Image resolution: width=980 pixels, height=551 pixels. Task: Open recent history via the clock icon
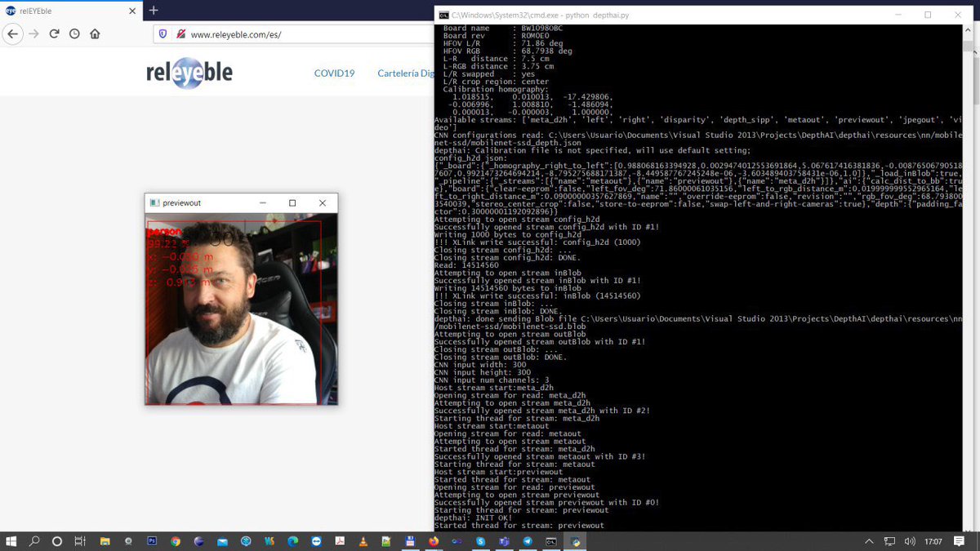pyautogui.click(x=73, y=34)
